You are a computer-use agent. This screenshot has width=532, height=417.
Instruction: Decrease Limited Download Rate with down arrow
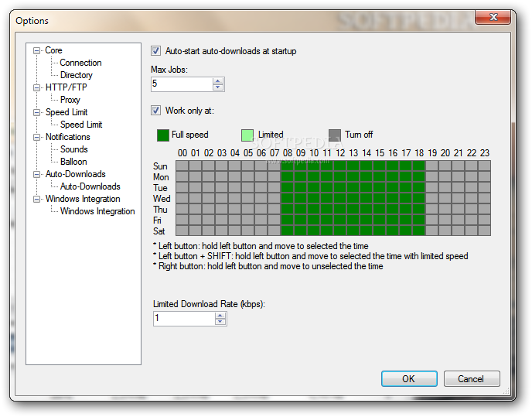tap(220, 322)
